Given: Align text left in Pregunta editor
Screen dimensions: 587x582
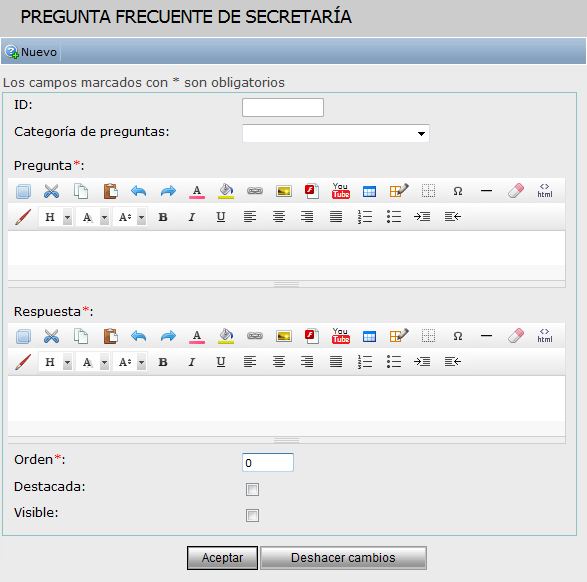Looking at the screenshot, I should (x=250, y=217).
